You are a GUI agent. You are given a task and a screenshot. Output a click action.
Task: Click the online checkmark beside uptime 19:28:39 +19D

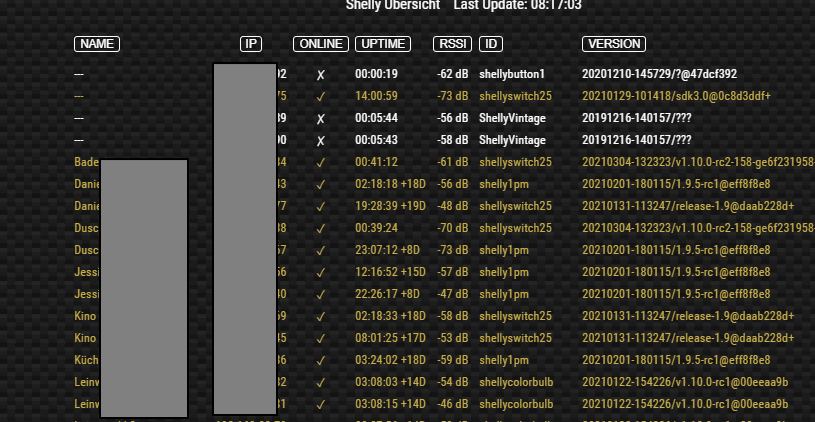click(321, 207)
